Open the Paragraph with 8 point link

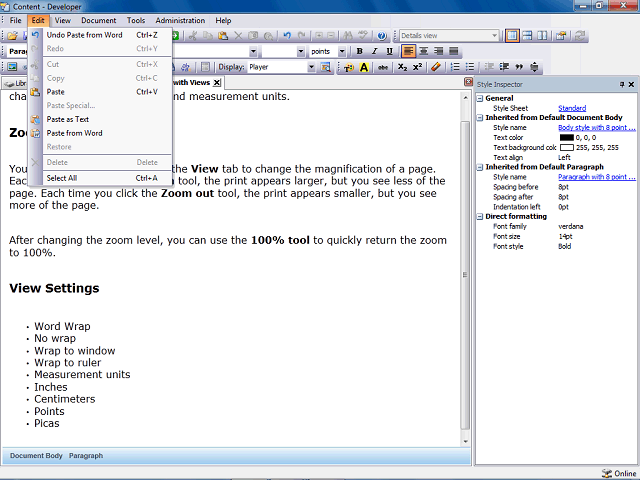click(597, 177)
